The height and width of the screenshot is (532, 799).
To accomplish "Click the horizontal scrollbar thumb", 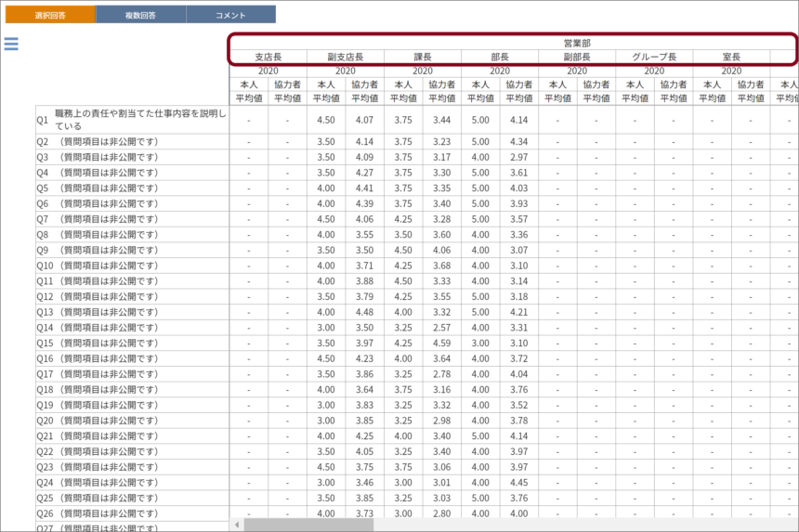I will (x=308, y=525).
